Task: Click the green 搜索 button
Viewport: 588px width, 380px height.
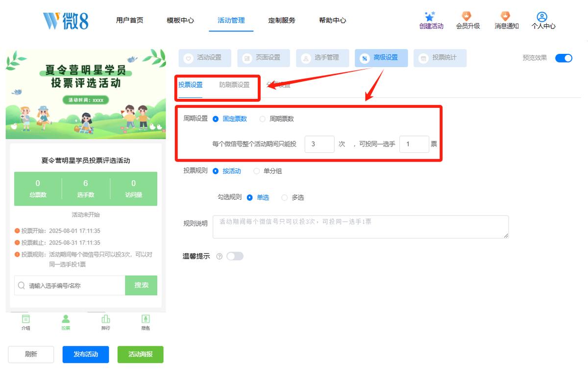Action: [141, 285]
